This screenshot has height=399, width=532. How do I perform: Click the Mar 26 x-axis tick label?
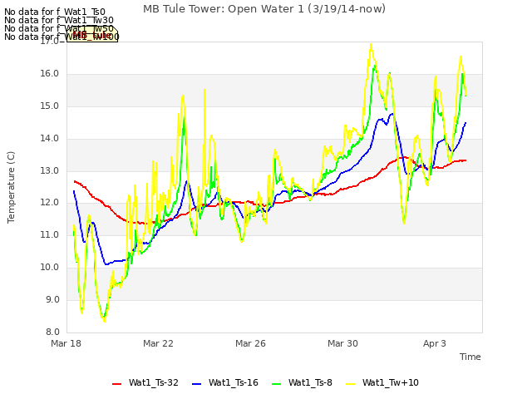[250, 343]
